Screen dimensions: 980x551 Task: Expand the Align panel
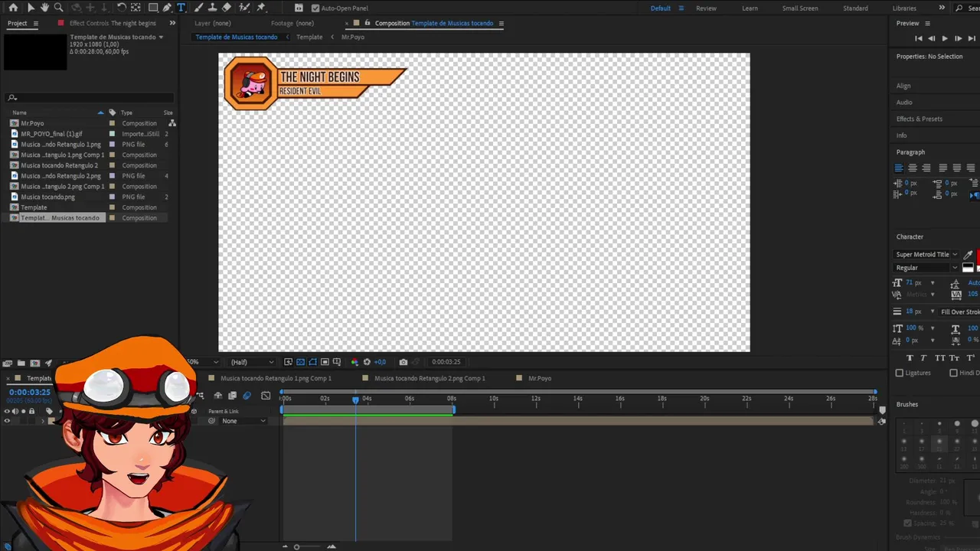(904, 86)
